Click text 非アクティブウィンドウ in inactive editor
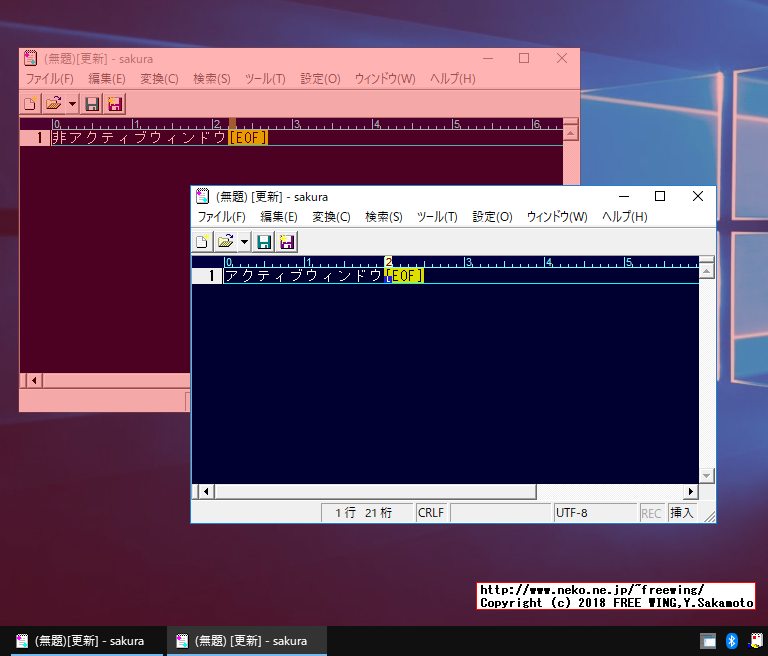 click(x=139, y=138)
